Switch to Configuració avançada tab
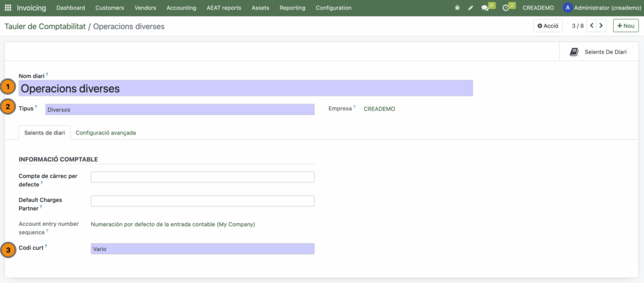This screenshot has width=644, height=283. click(106, 133)
